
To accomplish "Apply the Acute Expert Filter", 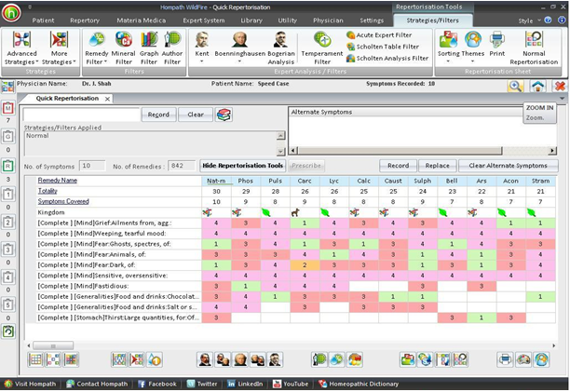I will (379, 34).
